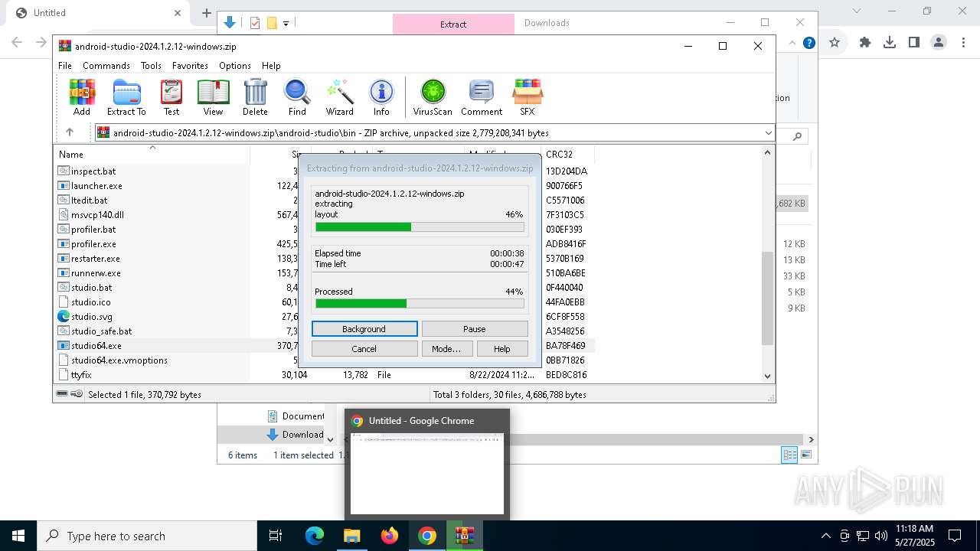Run VirusScan from the toolbar

433,97
